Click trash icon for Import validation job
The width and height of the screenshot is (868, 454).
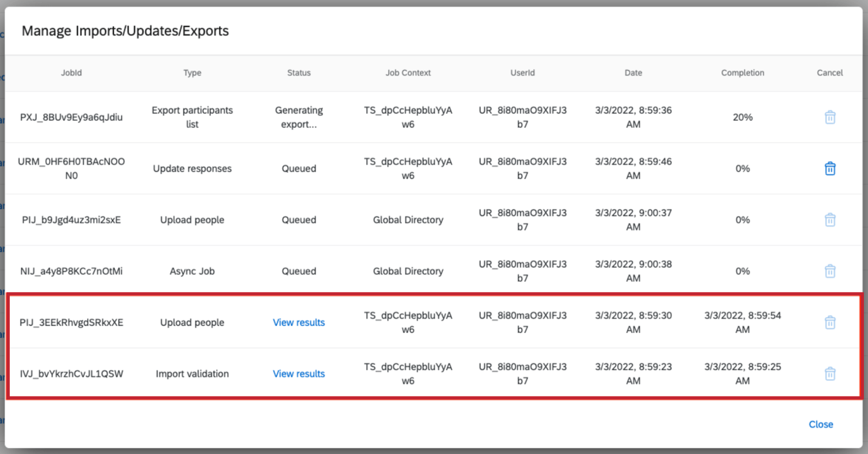[830, 374]
